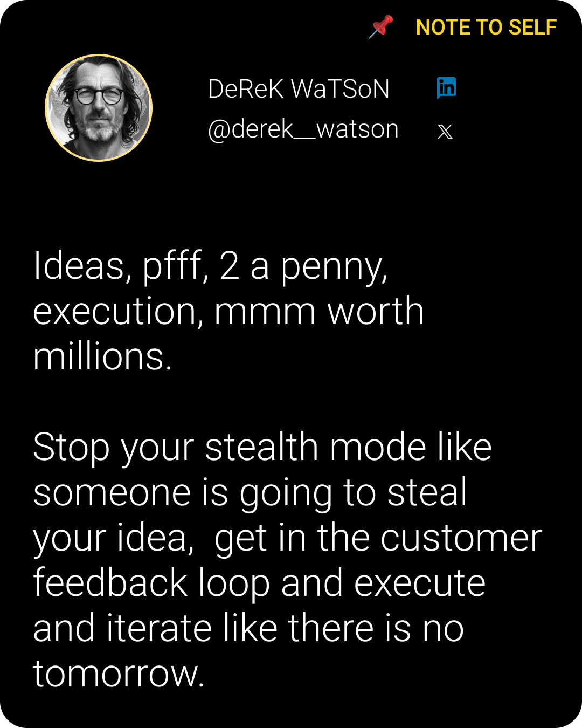Image resolution: width=582 pixels, height=728 pixels.
Task: Click the word "steal" at the line end
Action: pyautogui.click(x=427, y=492)
